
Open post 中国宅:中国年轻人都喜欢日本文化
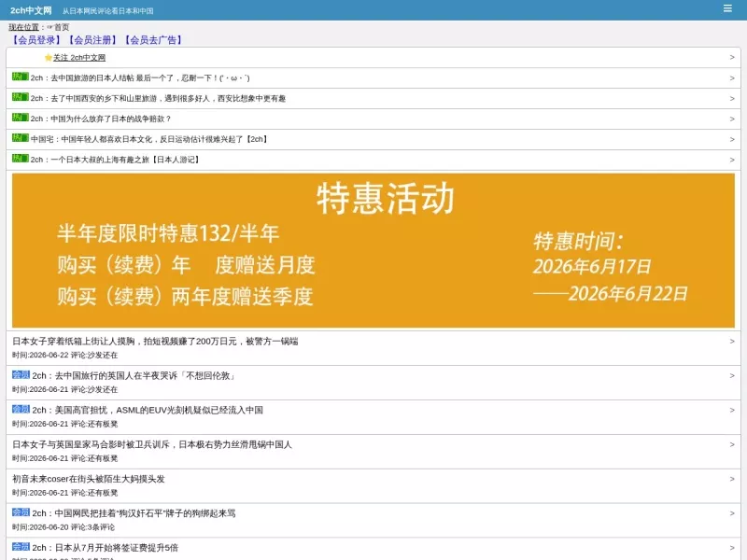point(149,139)
